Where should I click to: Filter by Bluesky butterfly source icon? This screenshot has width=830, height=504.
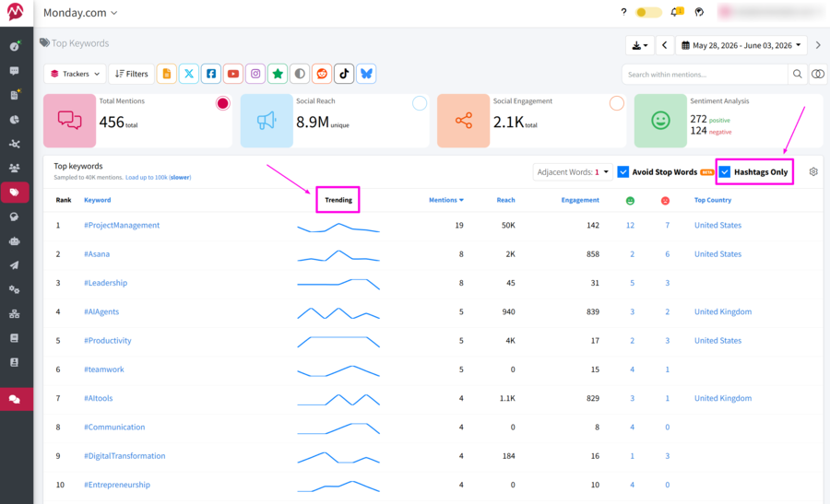tap(366, 74)
